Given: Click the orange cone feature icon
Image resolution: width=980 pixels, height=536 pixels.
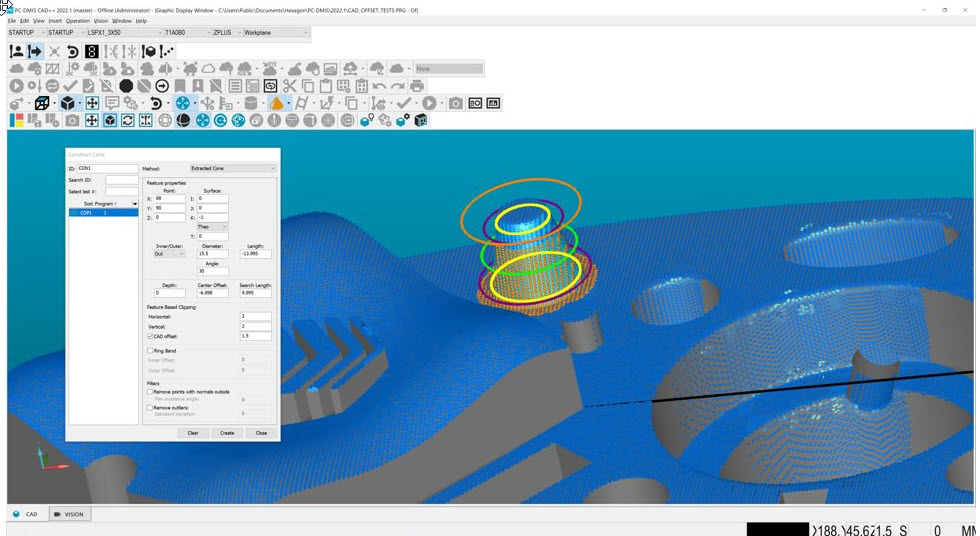Looking at the screenshot, I should pyautogui.click(x=273, y=103).
